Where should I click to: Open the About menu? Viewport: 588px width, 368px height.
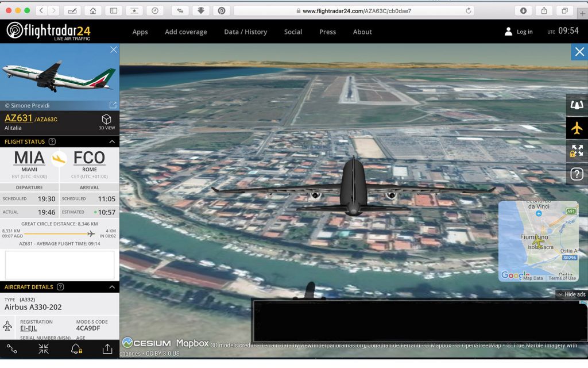click(362, 32)
